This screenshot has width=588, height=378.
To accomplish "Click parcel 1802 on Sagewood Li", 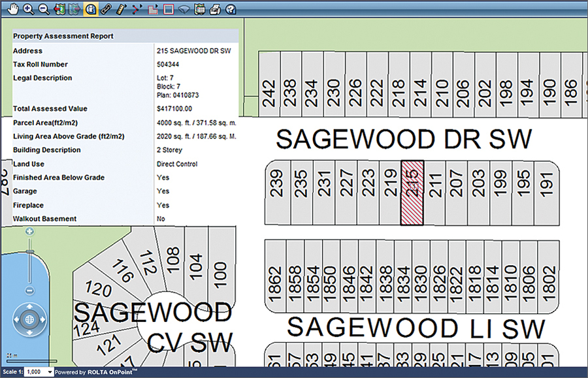I will (549, 276).
